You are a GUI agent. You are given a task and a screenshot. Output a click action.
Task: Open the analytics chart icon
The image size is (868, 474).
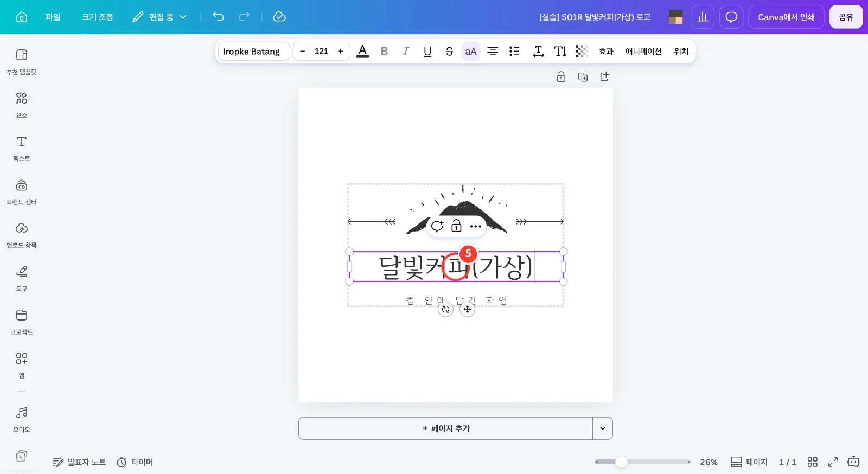(703, 17)
